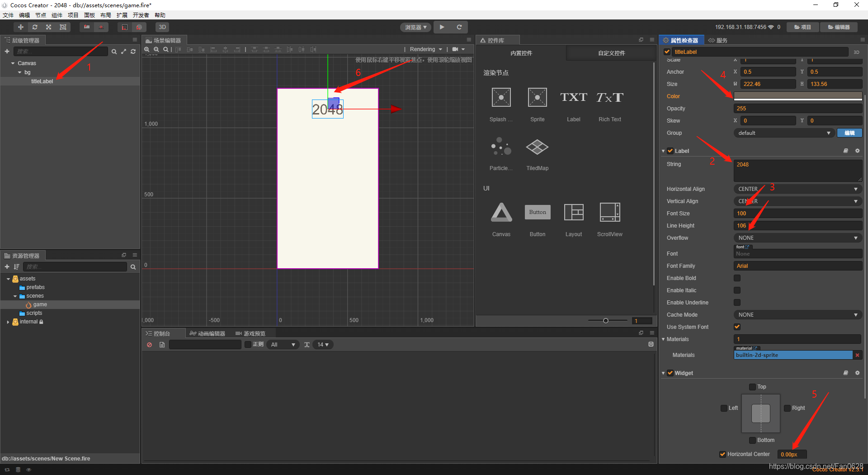
Task: Switch to built-in widgets tab (内置控件)
Action: tap(521, 53)
